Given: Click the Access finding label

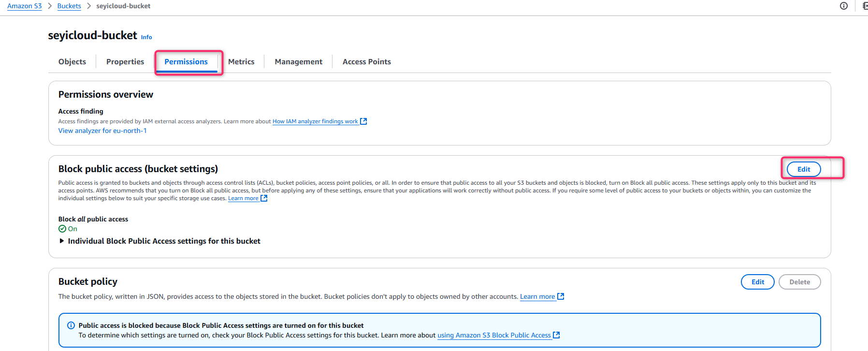Looking at the screenshot, I should tap(81, 111).
